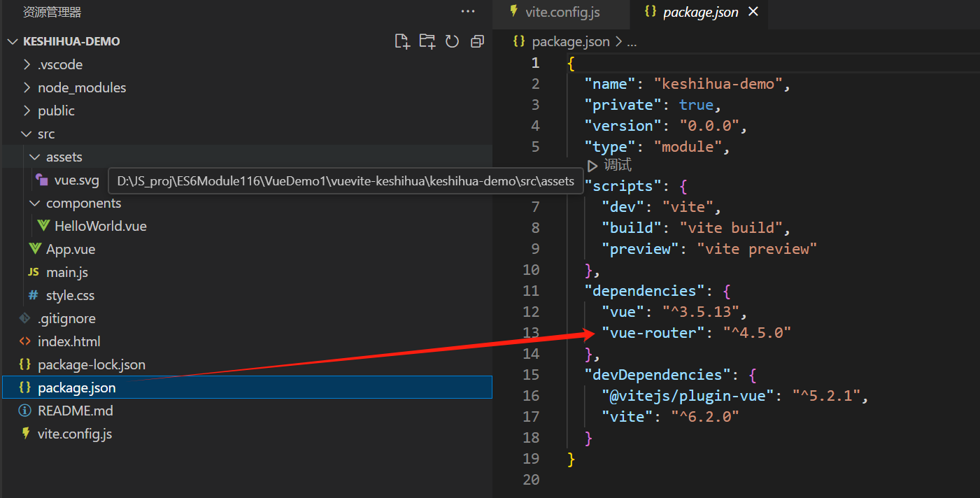This screenshot has width=980, height=498.
Task: Collapse the src folder
Action: (246, 134)
